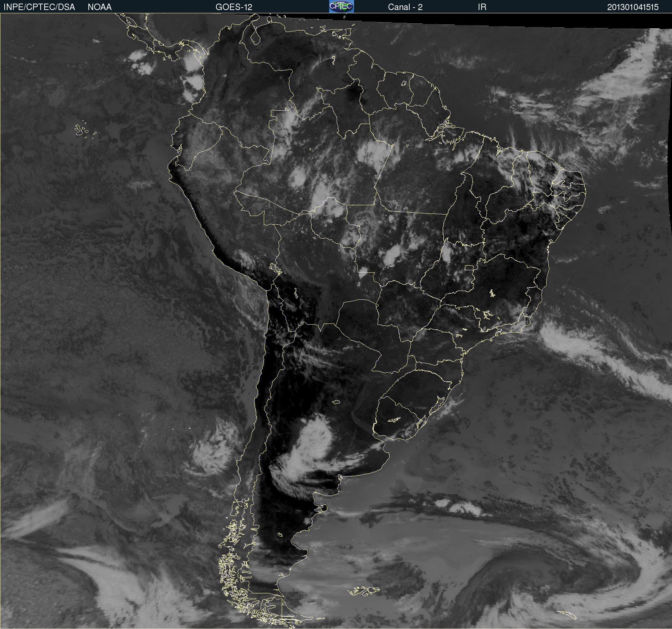Click the 201301041515 timestamp

point(633,7)
